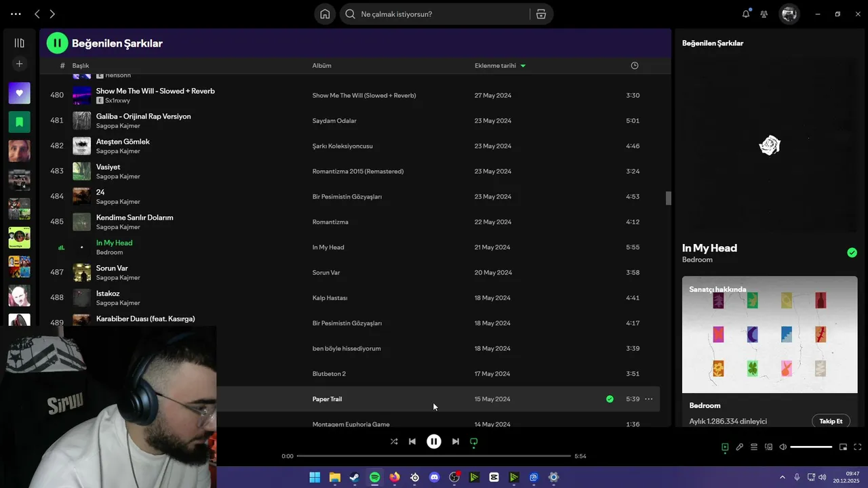
Task: Open Bedroom artist link under In My Head title
Action: coord(697,260)
